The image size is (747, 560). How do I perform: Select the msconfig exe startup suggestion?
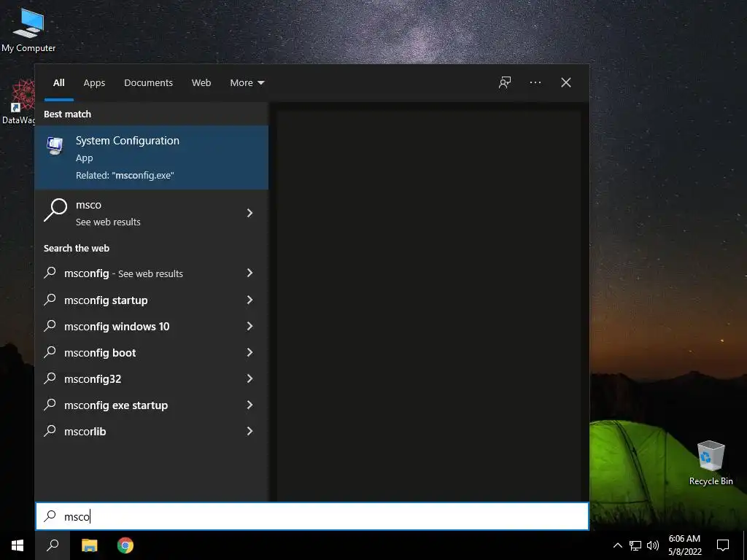coord(152,405)
